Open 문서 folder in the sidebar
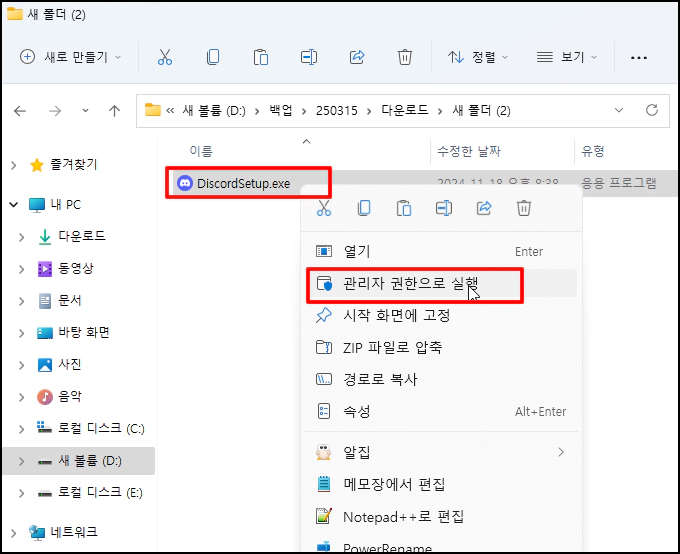680x554 pixels. point(70,301)
